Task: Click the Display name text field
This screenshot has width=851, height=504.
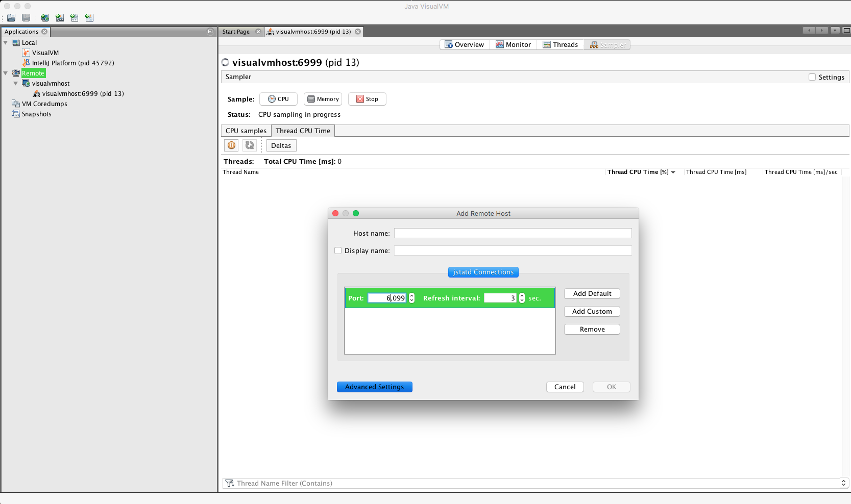Action: tap(513, 250)
